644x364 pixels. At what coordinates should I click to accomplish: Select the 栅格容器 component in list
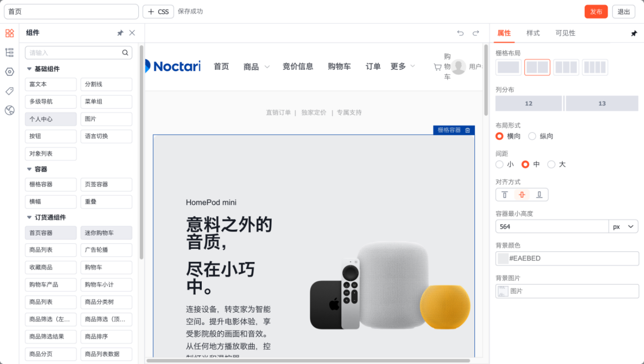coord(51,185)
